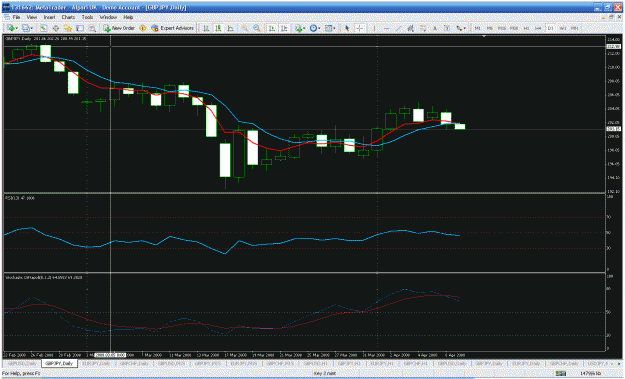Expand the Arrows dropdown arrow
The width and height of the screenshot is (625, 379).
pos(465,28)
